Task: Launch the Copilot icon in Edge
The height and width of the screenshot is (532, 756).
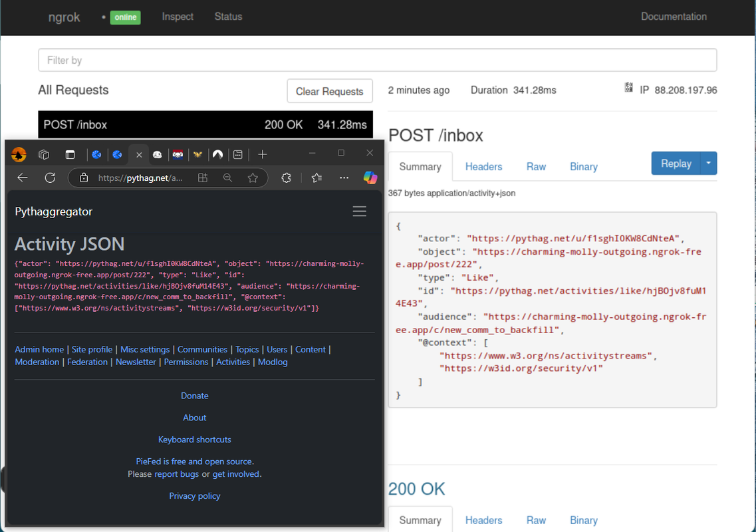Action: click(370, 178)
